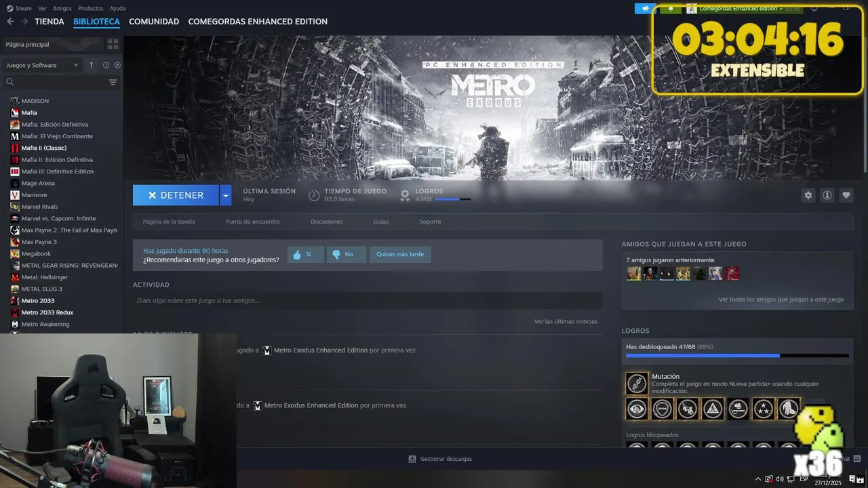Open Página de la tienda link
Image resolution: width=868 pixels, height=488 pixels.
point(169,222)
